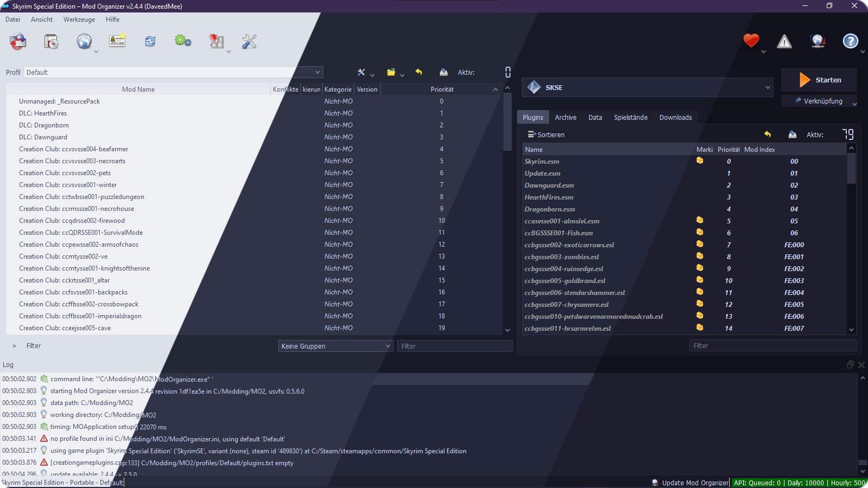The image size is (868, 488).
Task: Open the Nexus globe browser icon
Action: tap(84, 42)
